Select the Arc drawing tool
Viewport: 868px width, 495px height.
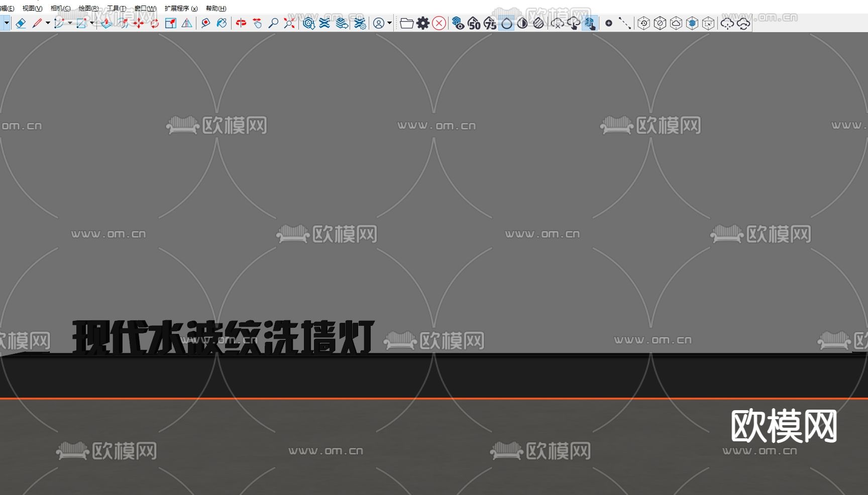point(59,23)
